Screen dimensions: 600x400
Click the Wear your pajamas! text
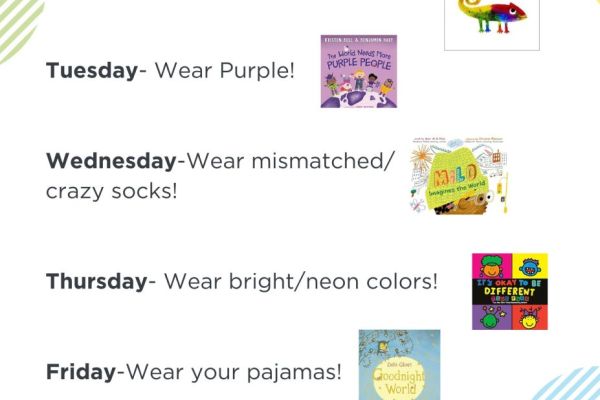click(x=233, y=372)
